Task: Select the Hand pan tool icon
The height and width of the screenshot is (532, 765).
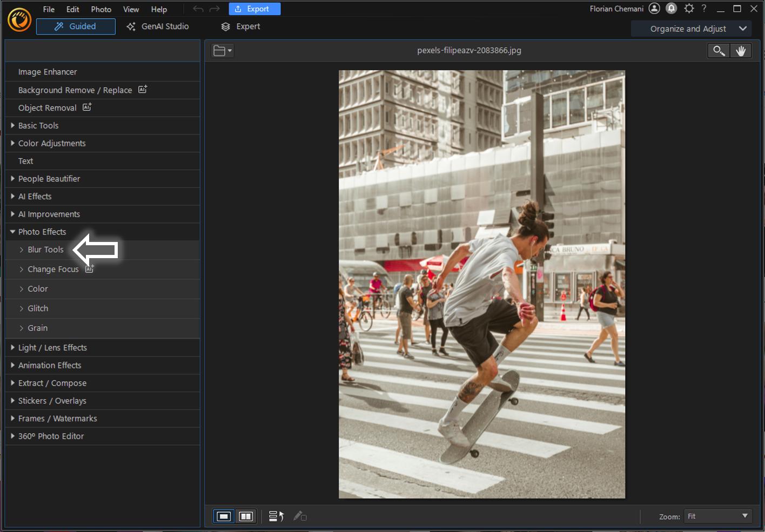Action: [x=741, y=50]
